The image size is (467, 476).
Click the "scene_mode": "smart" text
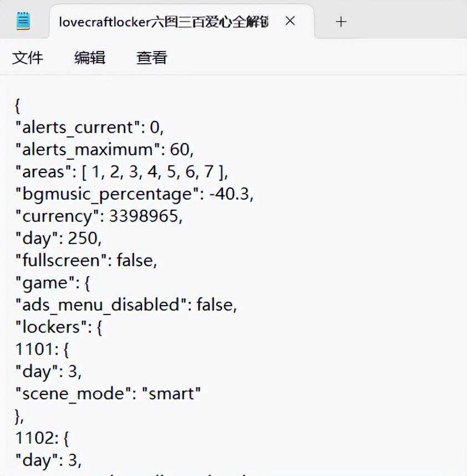[108, 394]
